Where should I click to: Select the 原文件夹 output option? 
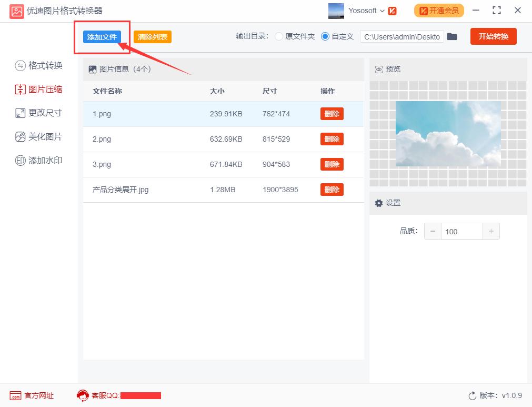tap(279, 37)
